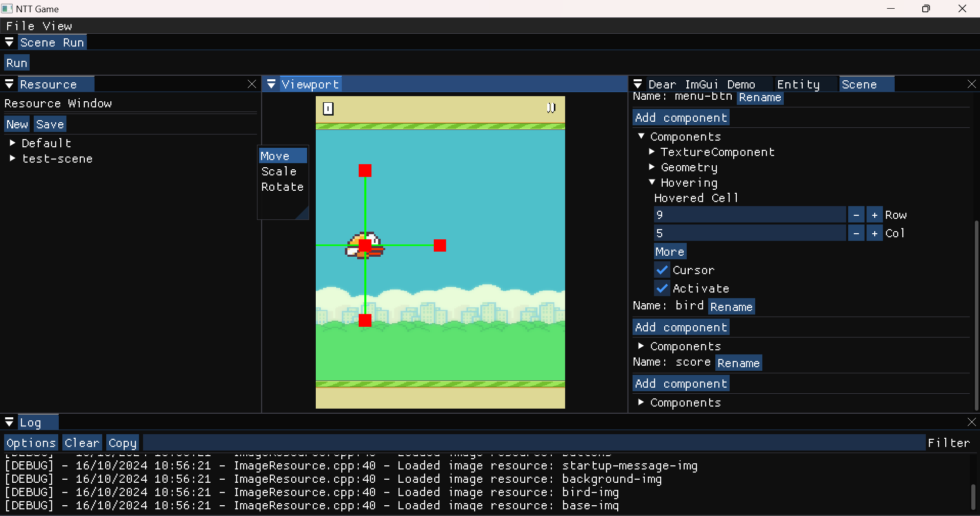Expand the Geometry component node
This screenshot has height=516, width=980.
tap(652, 167)
